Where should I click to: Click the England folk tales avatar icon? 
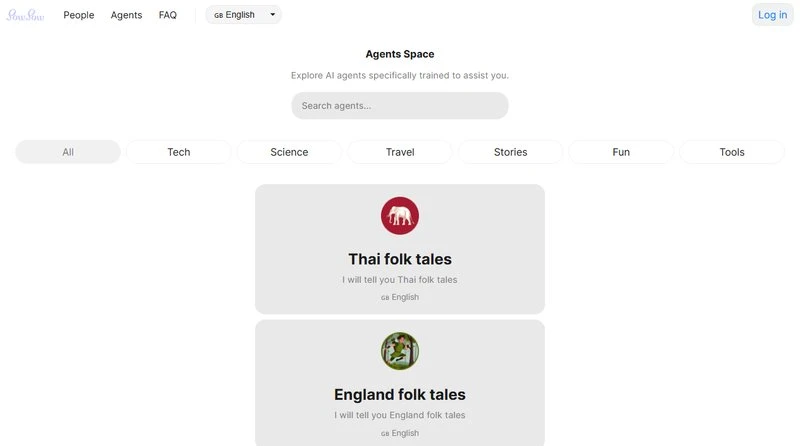[x=400, y=351]
